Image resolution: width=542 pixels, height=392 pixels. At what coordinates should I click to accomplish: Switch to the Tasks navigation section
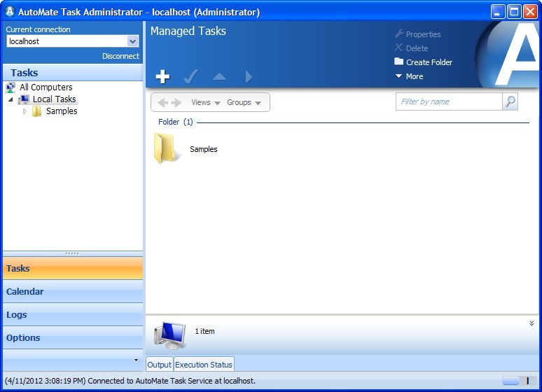73,268
